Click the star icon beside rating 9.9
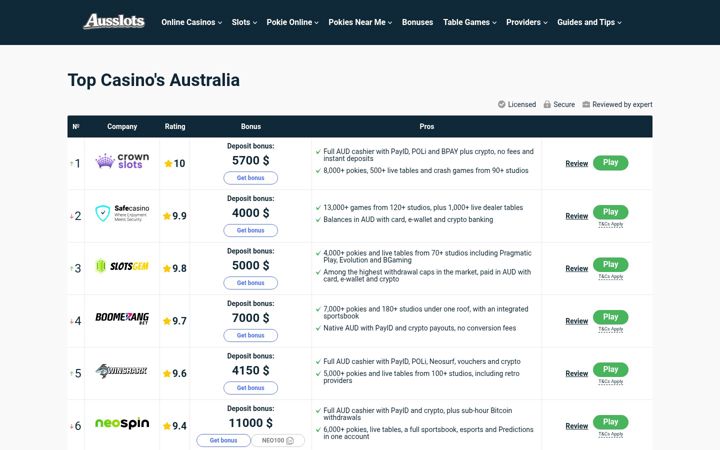 click(167, 216)
